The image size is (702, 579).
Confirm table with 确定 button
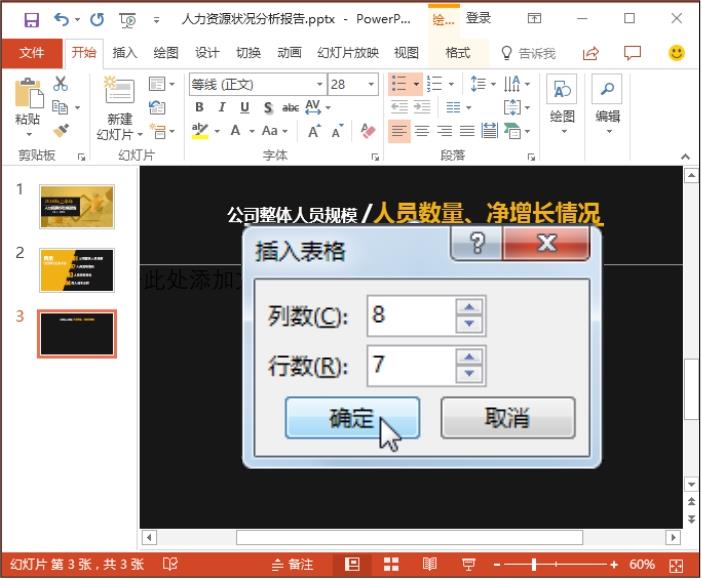click(x=351, y=418)
